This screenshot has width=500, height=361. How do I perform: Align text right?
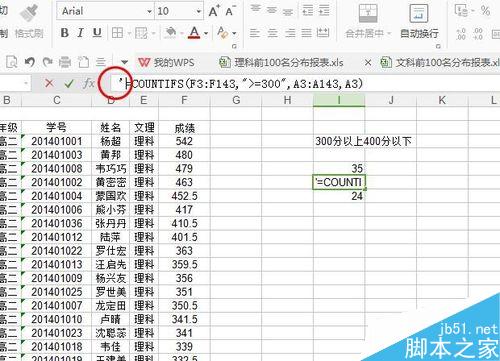[x=289, y=33]
